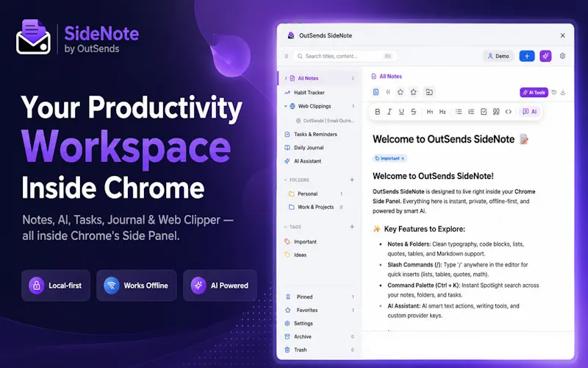The image size is (588, 368).
Task: Click the SideNote by OutSends logo
Action: coord(77,37)
